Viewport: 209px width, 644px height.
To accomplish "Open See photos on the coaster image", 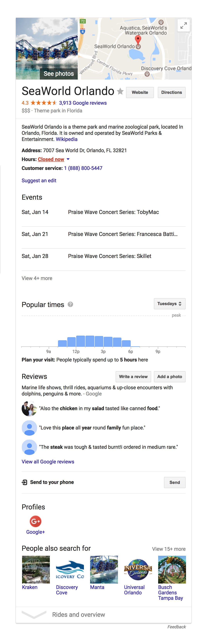I will point(59,74).
